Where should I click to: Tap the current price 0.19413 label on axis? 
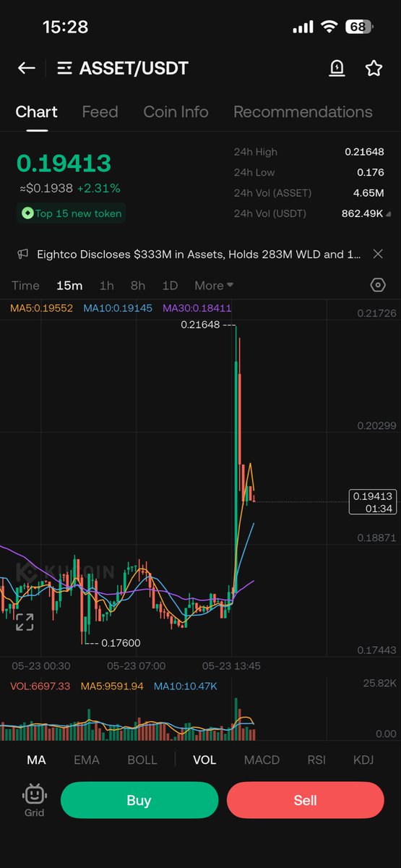(373, 502)
